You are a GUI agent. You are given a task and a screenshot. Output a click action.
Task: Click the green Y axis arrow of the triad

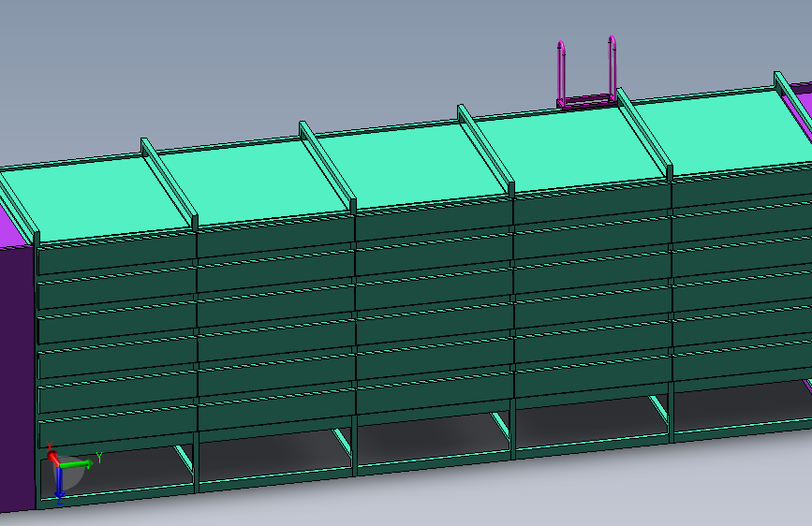click(x=77, y=463)
